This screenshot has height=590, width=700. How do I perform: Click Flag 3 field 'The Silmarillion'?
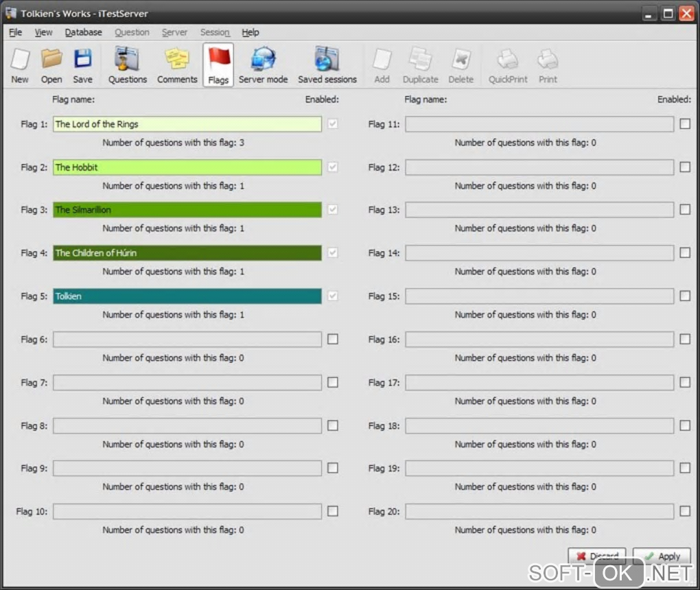[x=187, y=210]
